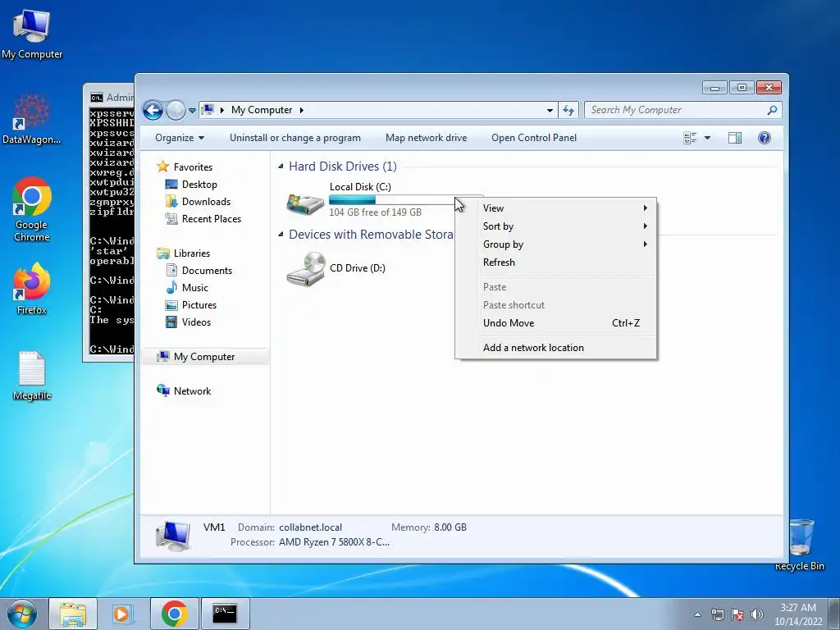Click the taskbar clock
The width and height of the screenshot is (840, 630).
[x=798, y=614]
